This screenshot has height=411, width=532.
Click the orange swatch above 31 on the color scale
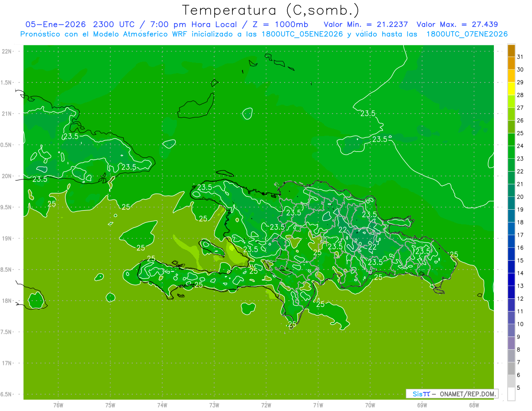pyautogui.click(x=511, y=51)
